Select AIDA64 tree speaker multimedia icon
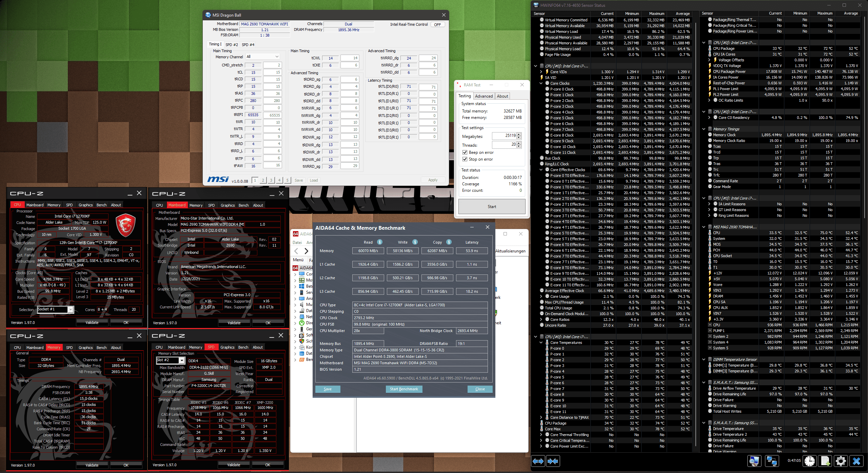Viewport: 868px width, 473px height. 302,305
